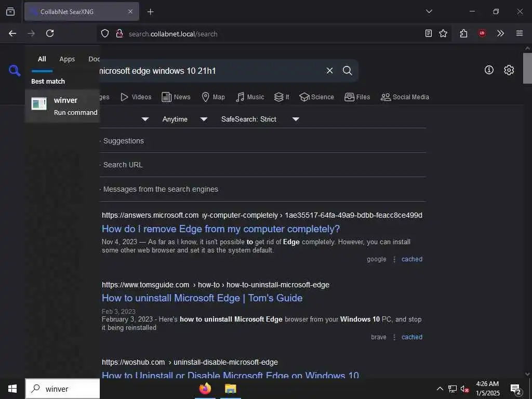The height and width of the screenshot is (399, 532).
Task: Open options dots beside google engine
Action: (x=394, y=259)
